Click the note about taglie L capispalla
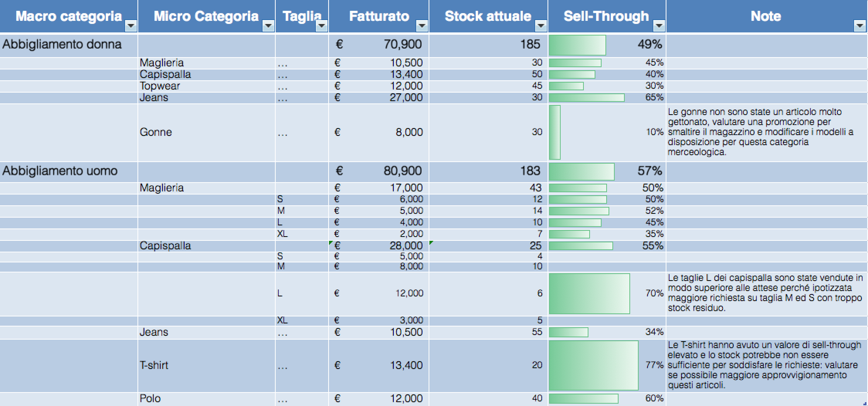Screen dimensions: 868x406 [x=765, y=293]
